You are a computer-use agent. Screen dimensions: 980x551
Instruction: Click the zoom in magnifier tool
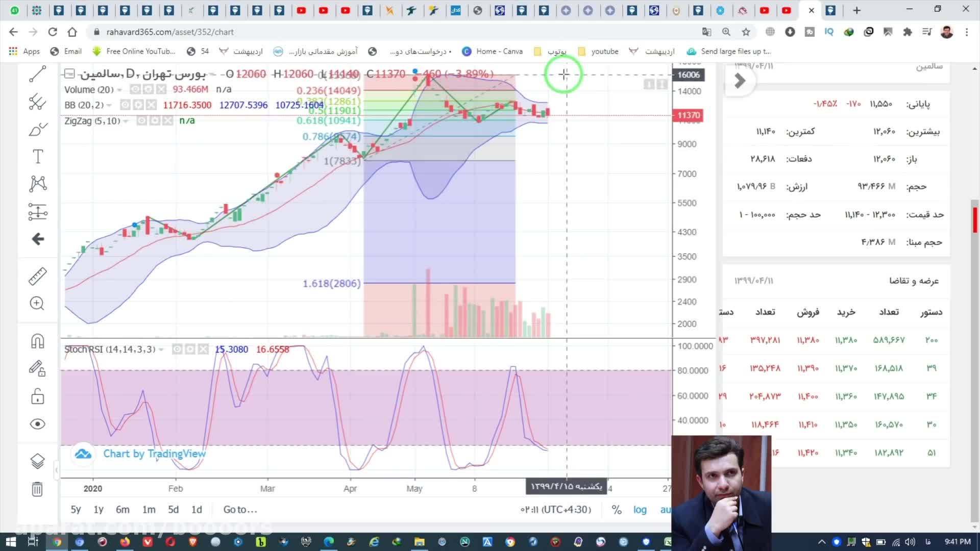tap(37, 304)
